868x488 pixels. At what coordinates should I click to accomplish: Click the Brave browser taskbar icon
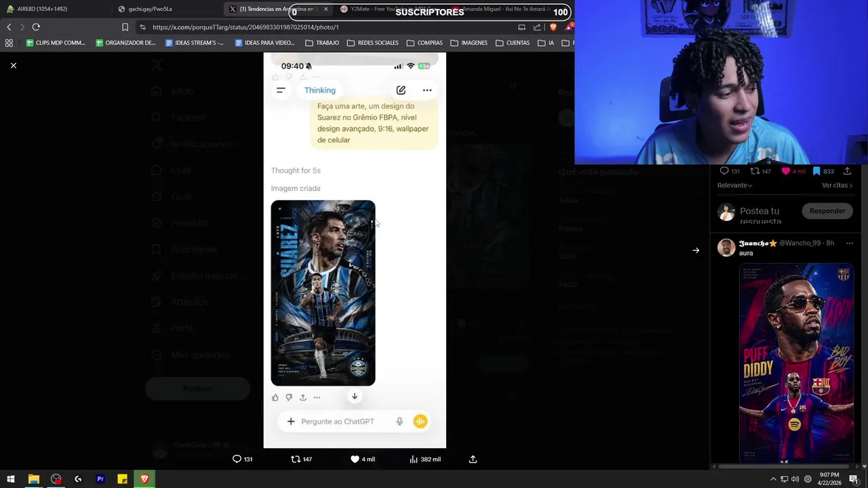(x=144, y=479)
